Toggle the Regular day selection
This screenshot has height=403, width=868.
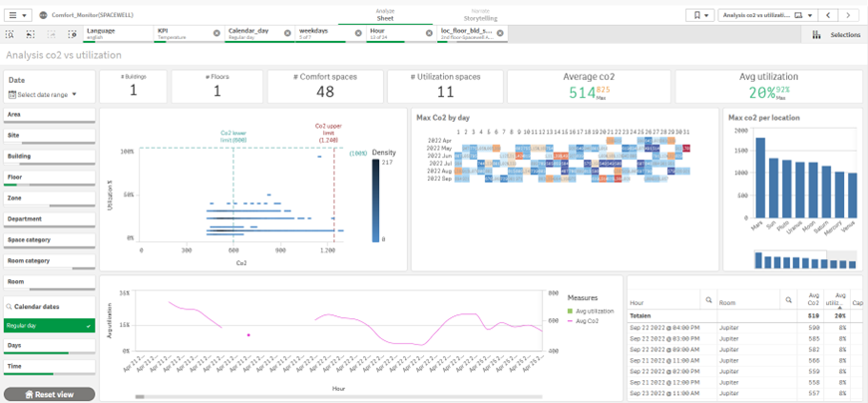pos(49,326)
